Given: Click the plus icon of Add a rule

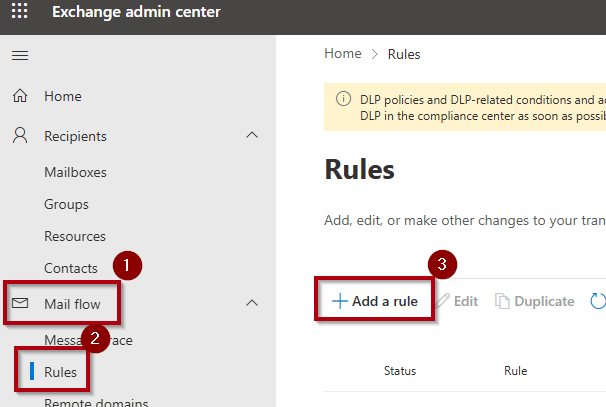Looking at the screenshot, I should pyautogui.click(x=340, y=301).
